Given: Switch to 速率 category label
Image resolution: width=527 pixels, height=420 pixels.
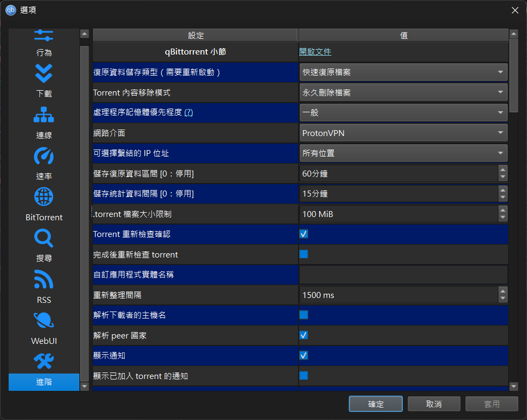Looking at the screenshot, I should click(x=44, y=176).
